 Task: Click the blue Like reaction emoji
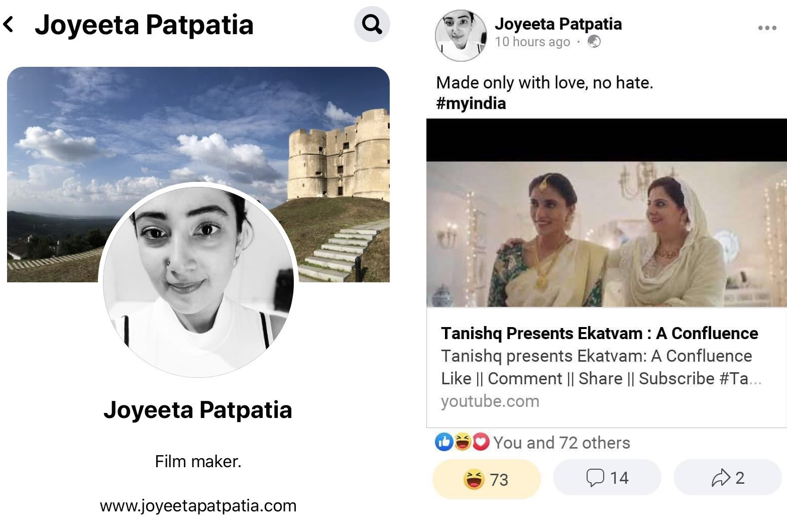point(444,442)
